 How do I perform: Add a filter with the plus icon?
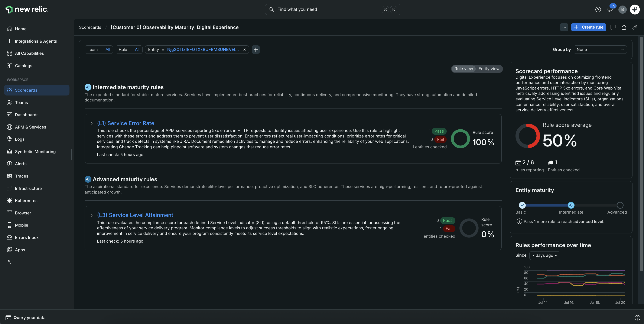[256, 49]
